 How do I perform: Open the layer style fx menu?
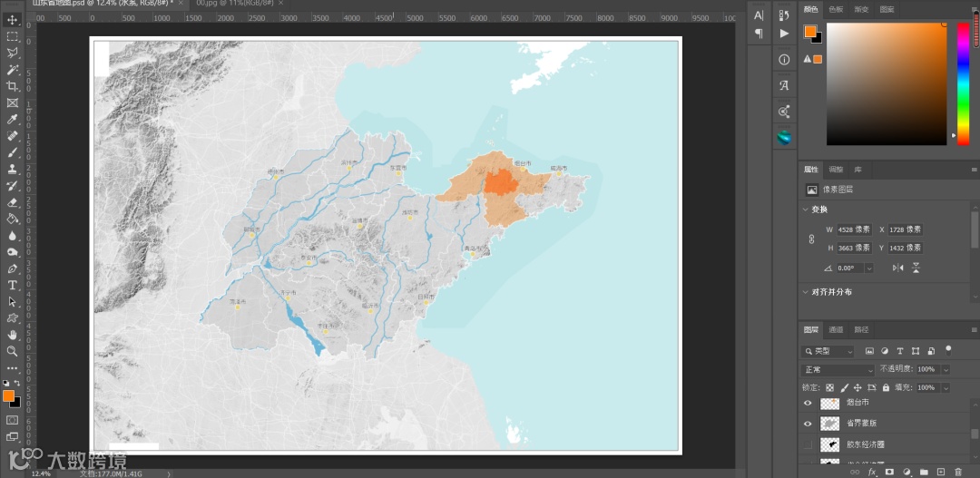(x=872, y=472)
